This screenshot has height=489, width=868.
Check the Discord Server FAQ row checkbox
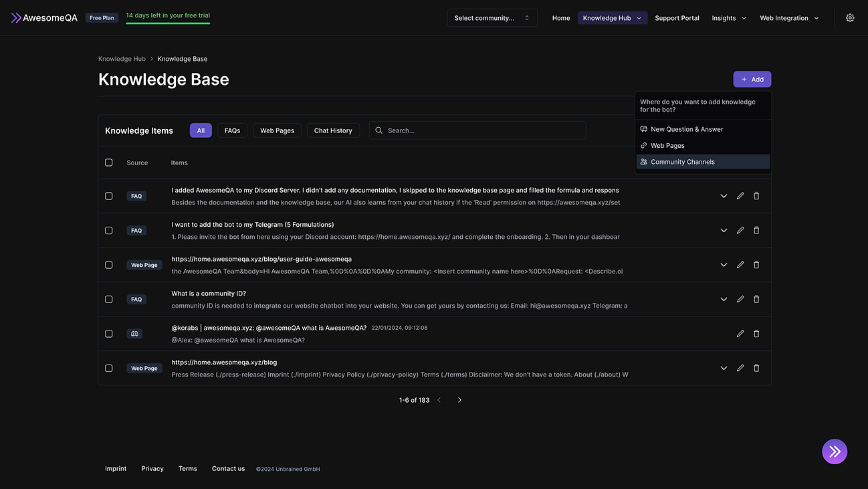coord(109,196)
